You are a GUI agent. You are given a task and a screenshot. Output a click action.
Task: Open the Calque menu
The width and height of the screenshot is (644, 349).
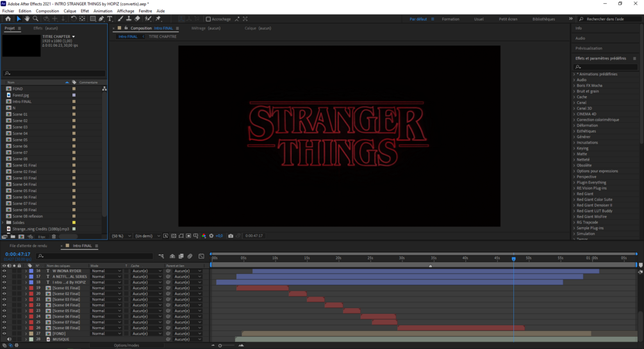pos(70,11)
